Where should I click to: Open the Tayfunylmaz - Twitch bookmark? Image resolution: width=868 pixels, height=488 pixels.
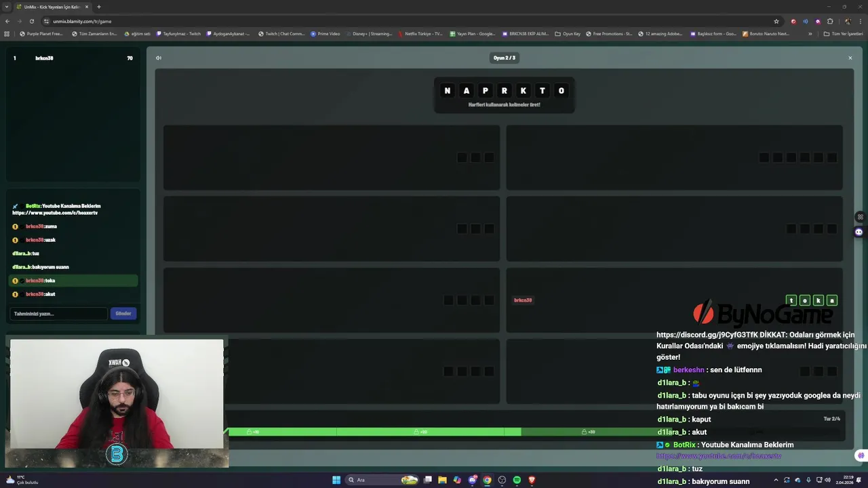(178, 33)
